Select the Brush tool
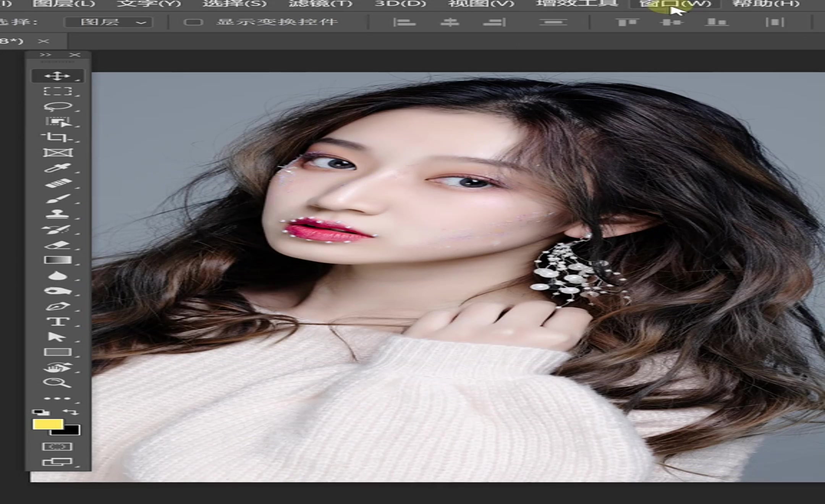The image size is (825, 504). [57, 199]
